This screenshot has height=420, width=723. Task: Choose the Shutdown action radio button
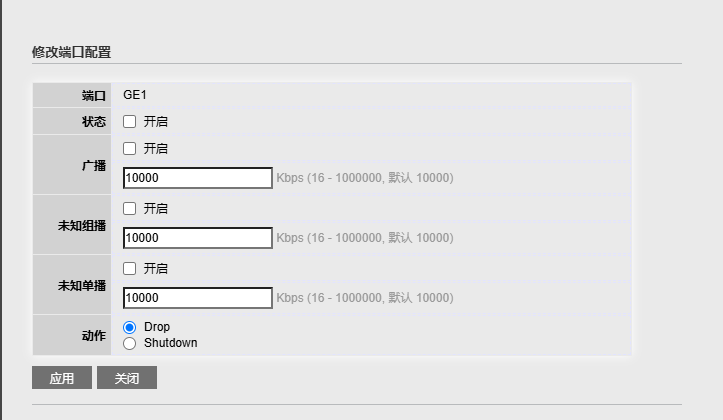[130, 343]
